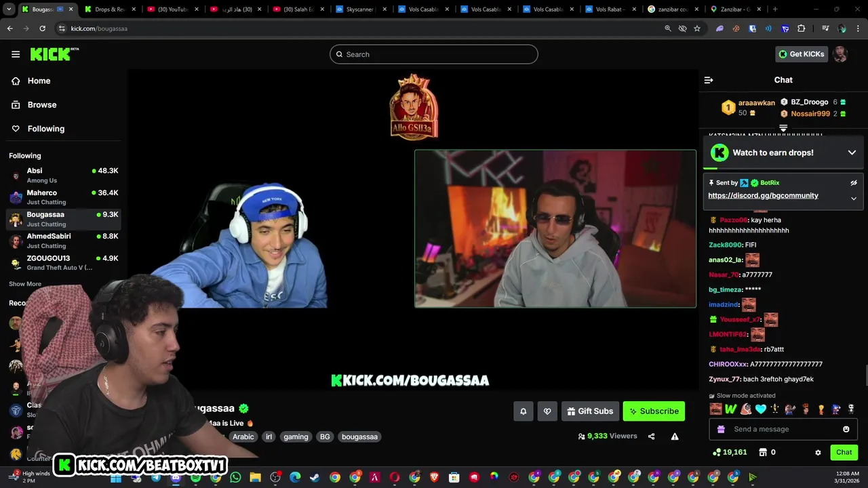Open the taskbar clock showing 12:08 AM
Screen dimensions: 868x488
[x=846, y=476]
